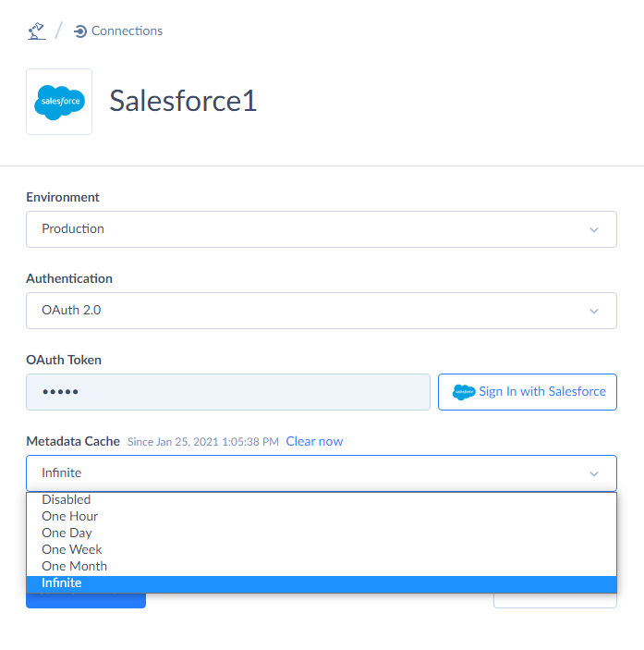Expand the Authentication dropdown showing OAuth 2.0
644x650 pixels.
(x=322, y=311)
